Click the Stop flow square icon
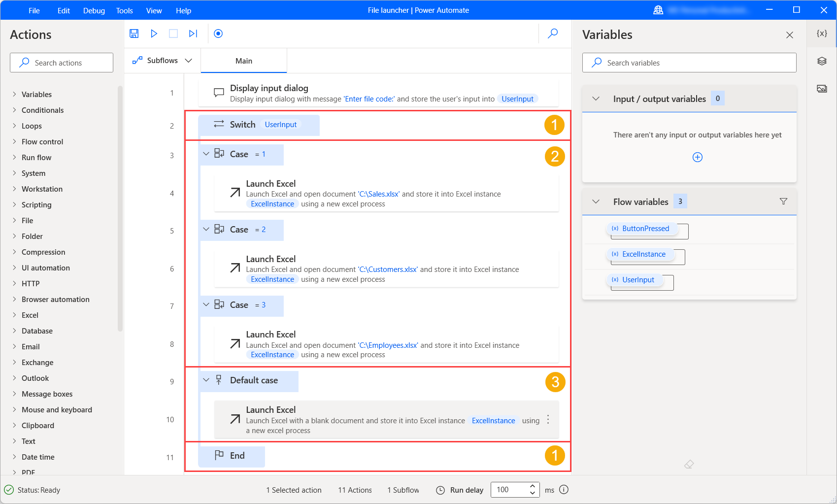 173,34
